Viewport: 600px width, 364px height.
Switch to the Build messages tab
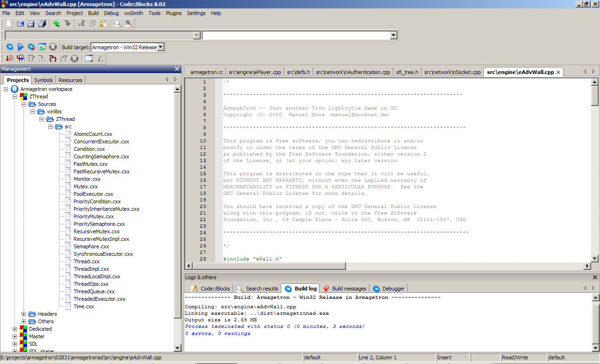pos(345,289)
